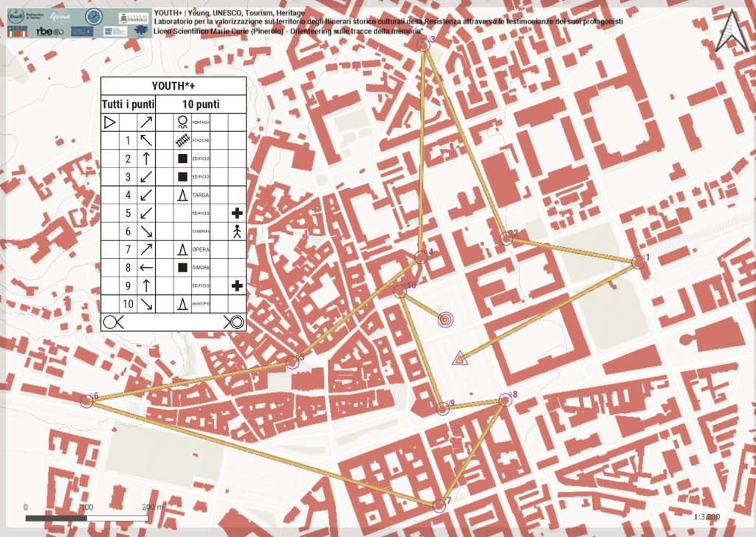
Task: Click control point 3 at the top
Action: (x=424, y=45)
